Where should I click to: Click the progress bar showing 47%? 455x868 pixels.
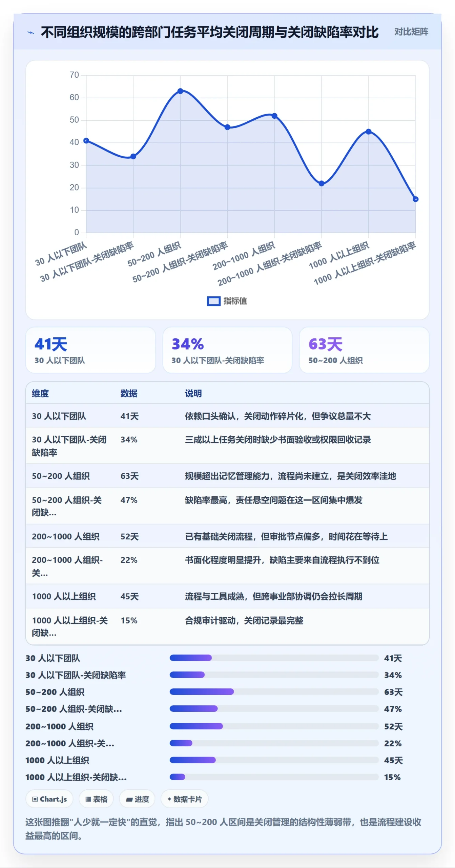coord(274,709)
